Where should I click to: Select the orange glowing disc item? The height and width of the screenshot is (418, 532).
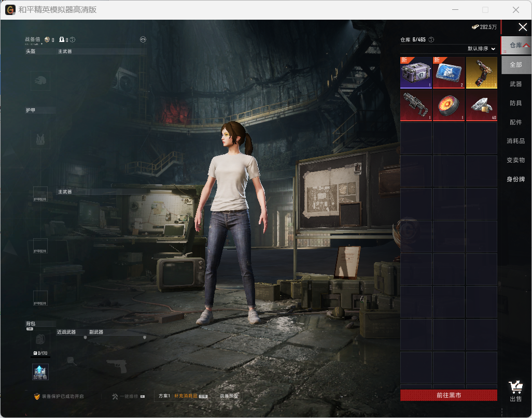(449, 105)
